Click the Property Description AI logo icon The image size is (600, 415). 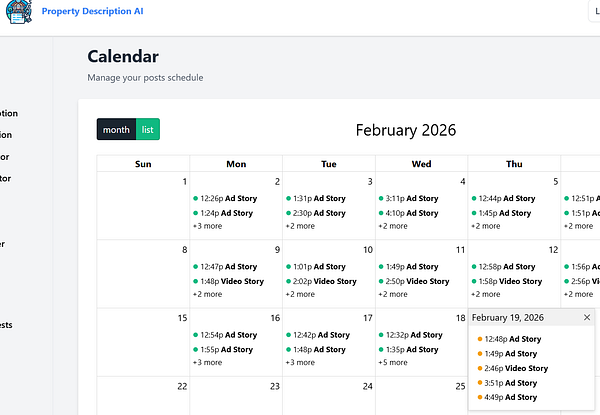click(x=17, y=14)
